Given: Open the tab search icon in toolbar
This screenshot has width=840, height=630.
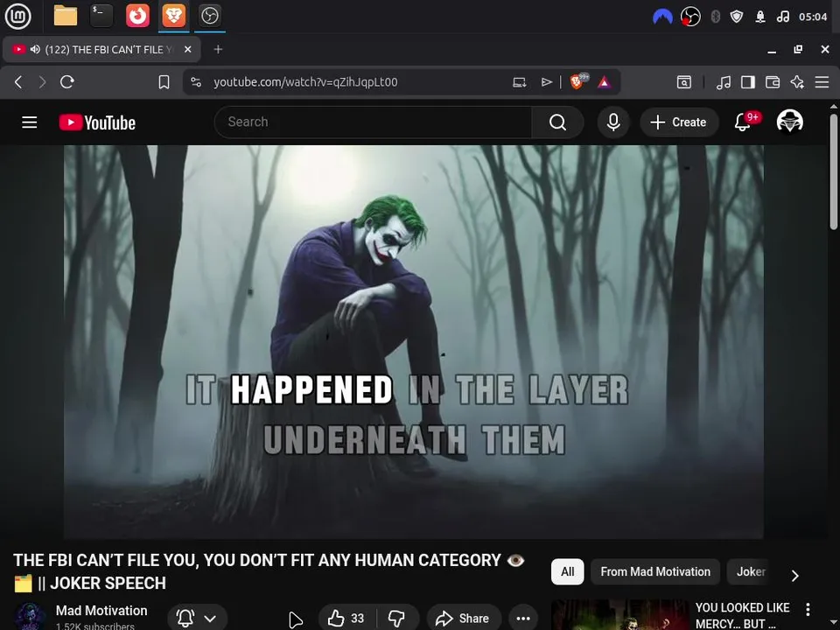Looking at the screenshot, I should 683,82.
